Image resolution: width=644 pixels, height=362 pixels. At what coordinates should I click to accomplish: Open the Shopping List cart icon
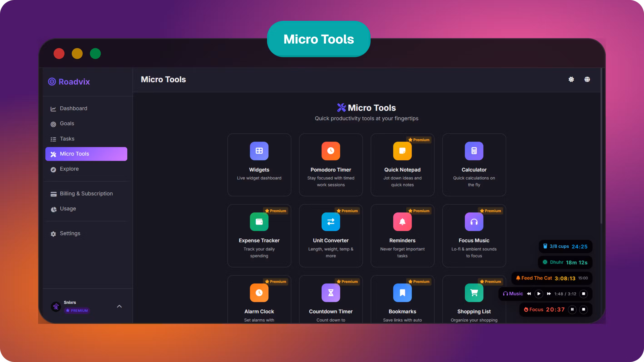pyautogui.click(x=474, y=293)
